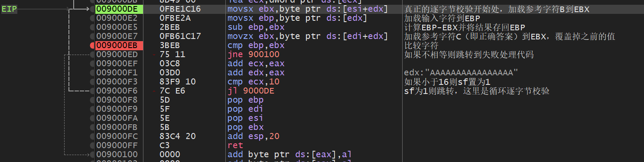Click opcode bytes 3BEB
Image resolution: width=644 pixels, height=162 pixels.
[170, 45]
